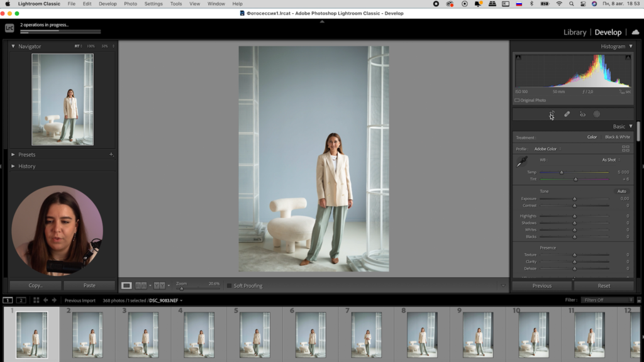Viewport: 644px width, 362px height.
Task: Click the Auto tone button
Action: [x=621, y=191]
